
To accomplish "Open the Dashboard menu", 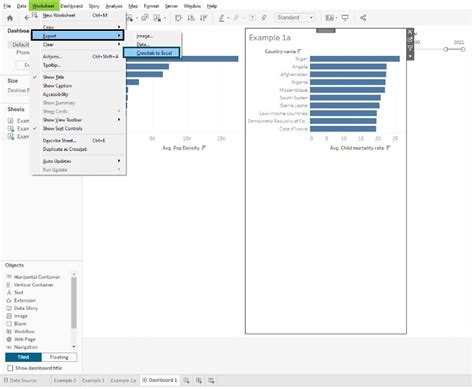I will click(x=71, y=6).
